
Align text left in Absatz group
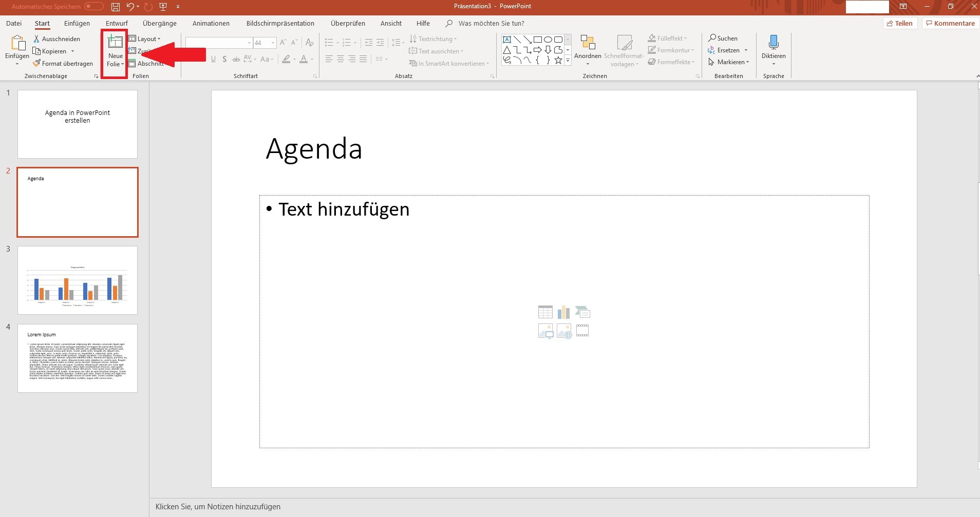coord(329,59)
